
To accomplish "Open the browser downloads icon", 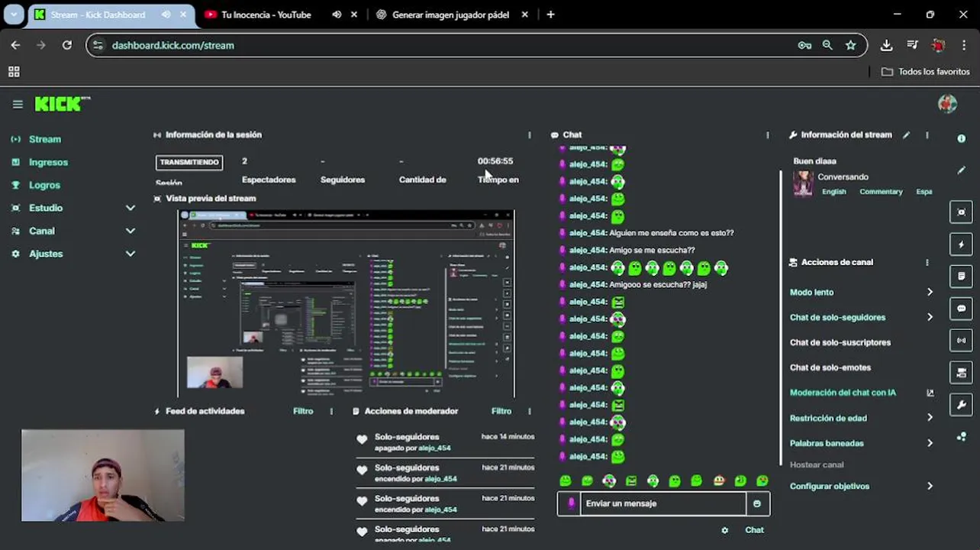I will point(886,45).
